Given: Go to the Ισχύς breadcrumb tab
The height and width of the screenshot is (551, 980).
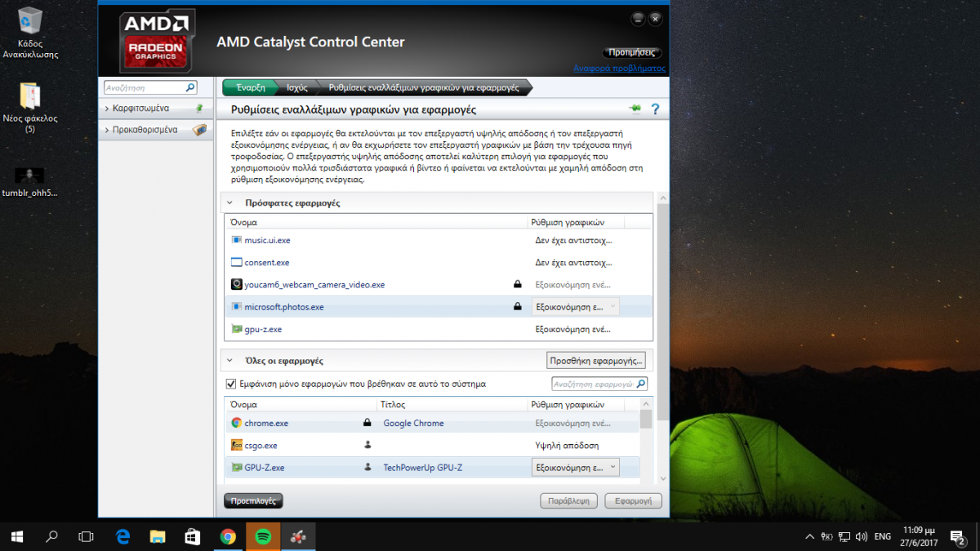Looking at the screenshot, I should pyautogui.click(x=297, y=87).
